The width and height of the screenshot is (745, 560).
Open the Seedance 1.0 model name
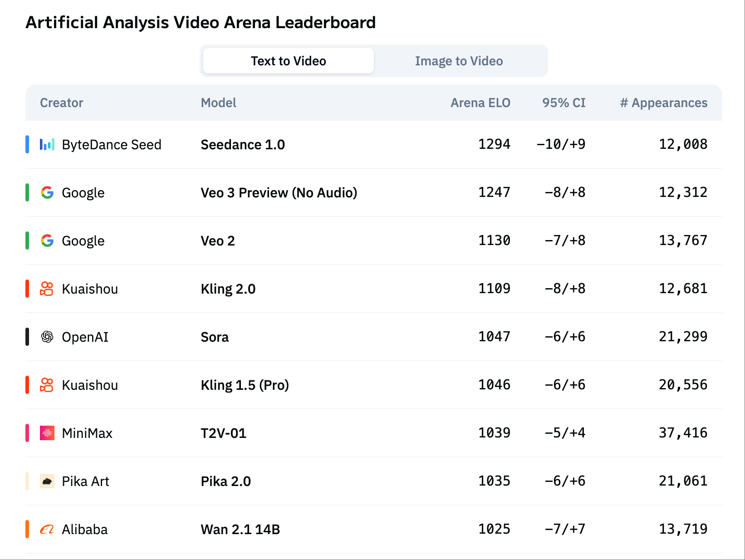(243, 144)
